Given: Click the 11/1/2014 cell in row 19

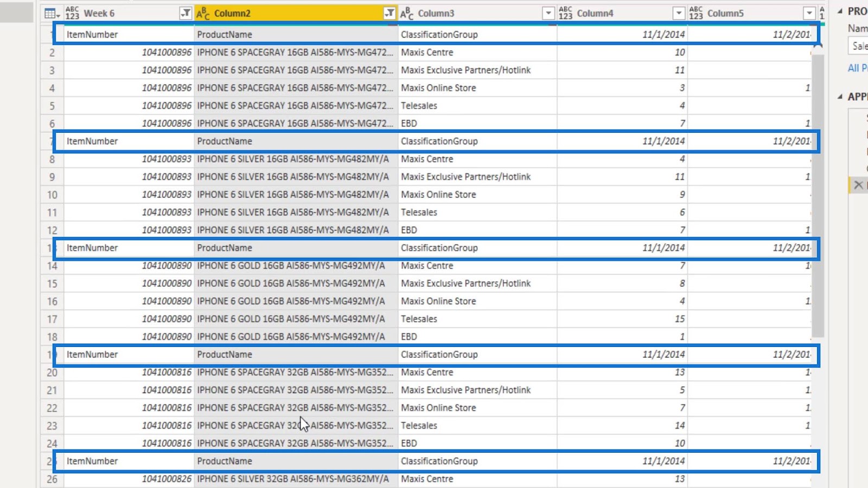Looking at the screenshot, I should coord(622,355).
